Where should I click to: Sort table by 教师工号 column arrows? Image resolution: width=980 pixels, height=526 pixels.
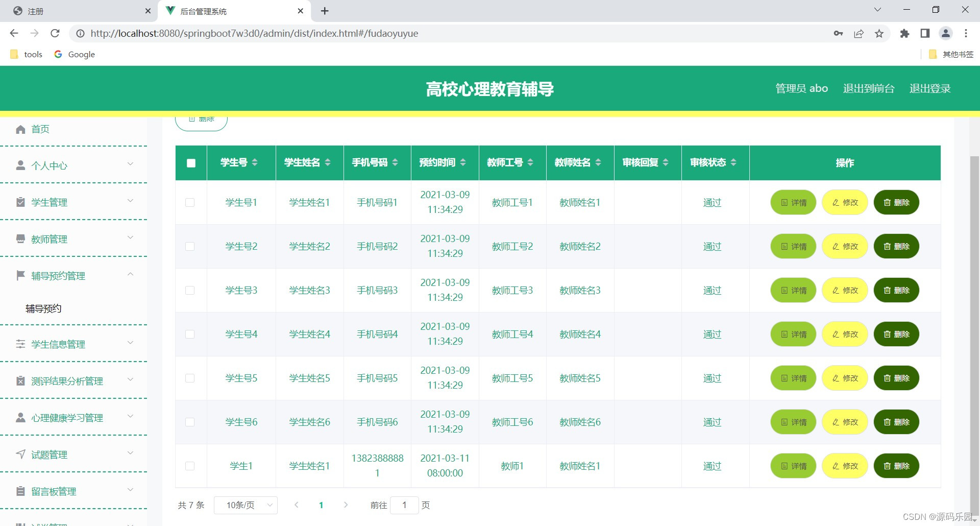pos(530,162)
